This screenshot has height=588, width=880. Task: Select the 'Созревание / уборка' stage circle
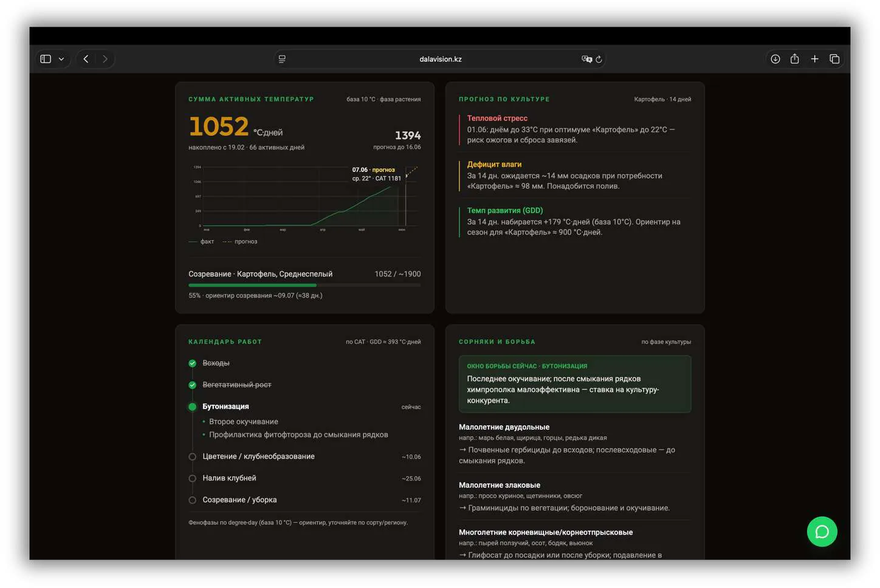192,501
